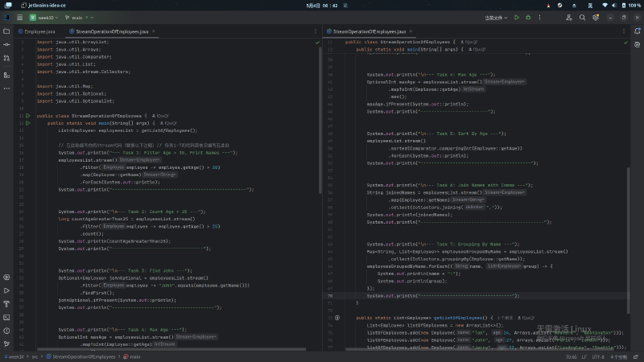Image resolution: width=644 pixels, height=362 pixels.
Task: Click week10 in breadcrumb bar
Action: (x=14, y=356)
